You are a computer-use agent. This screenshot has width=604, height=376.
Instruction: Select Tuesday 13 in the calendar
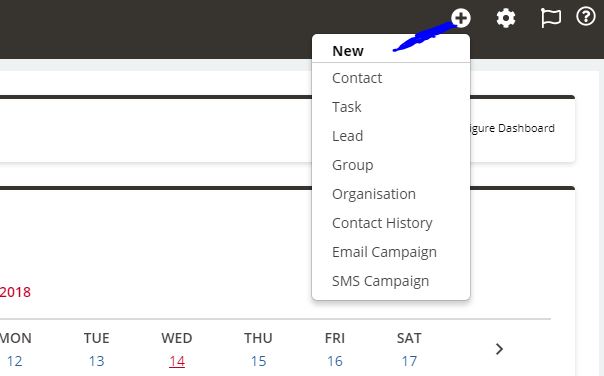(96, 361)
